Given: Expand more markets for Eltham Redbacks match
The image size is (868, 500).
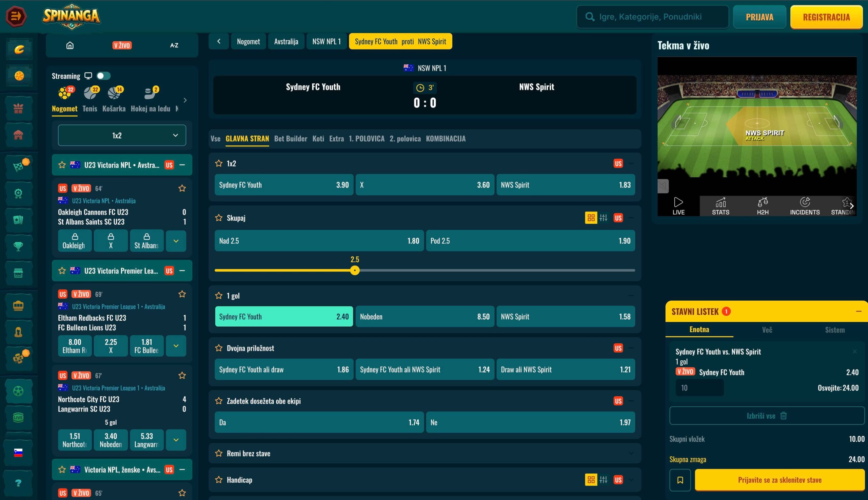Looking at the screenshot, I should tap(176, 346).
